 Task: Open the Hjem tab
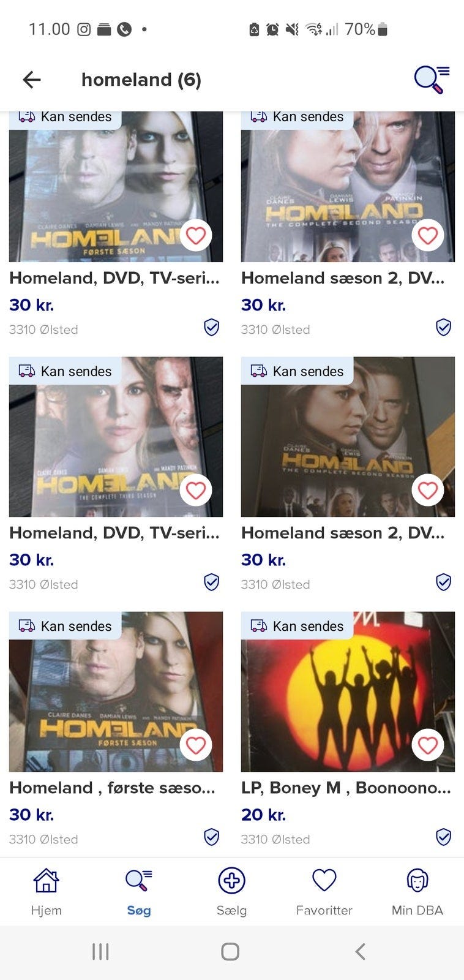(47, 892)
